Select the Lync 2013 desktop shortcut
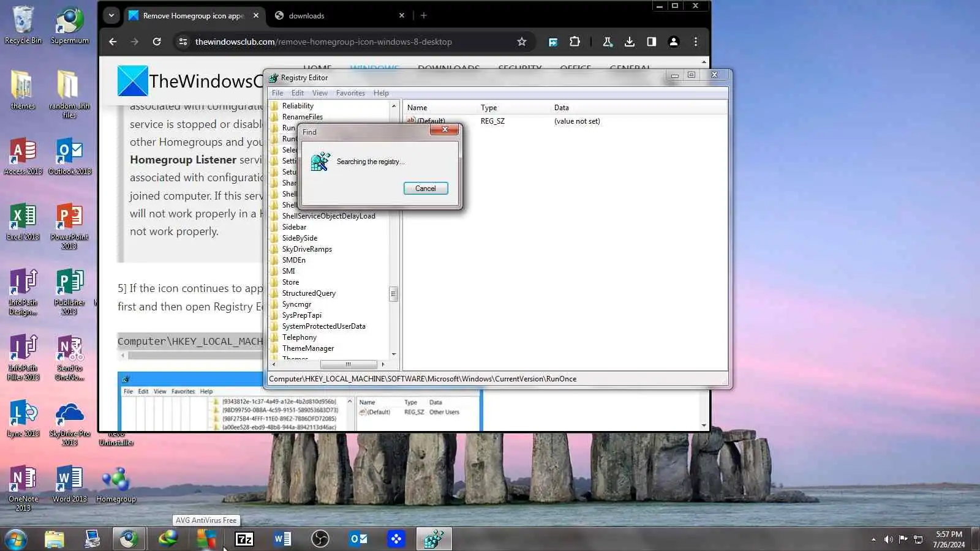 pyautogui.click(x=23, y=419)
